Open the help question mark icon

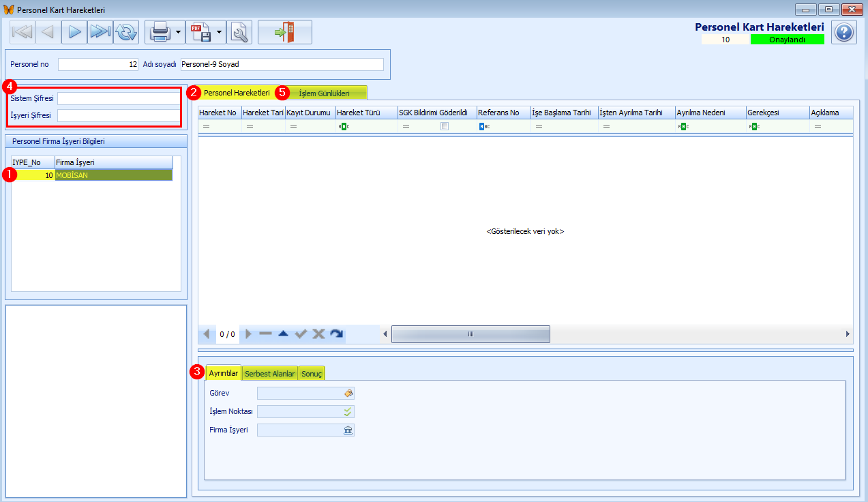[x=843, y=32]
